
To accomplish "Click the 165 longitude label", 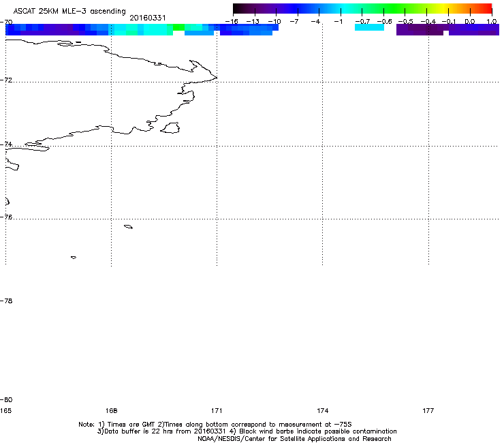I will coord(5,410).
